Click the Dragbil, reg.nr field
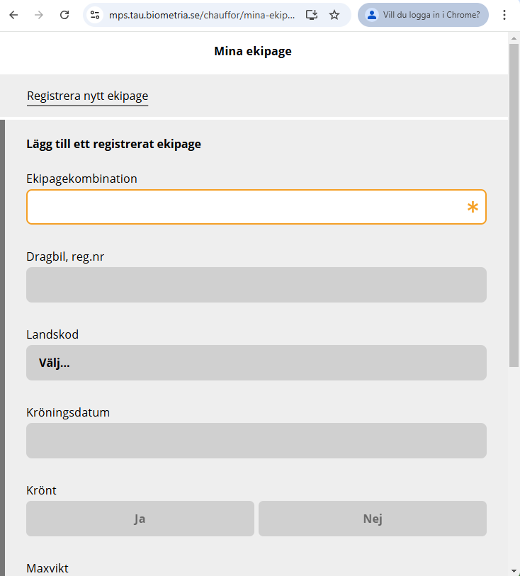 tap(256, 285)
